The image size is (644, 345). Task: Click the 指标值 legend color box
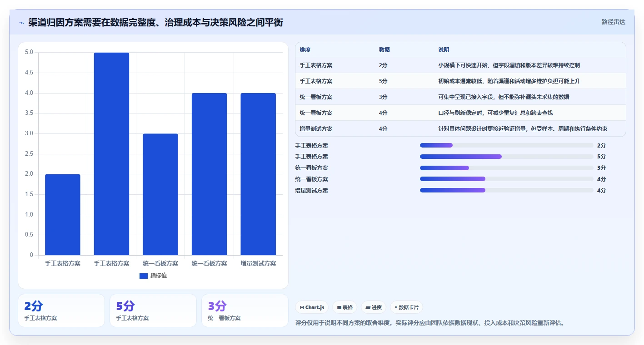(143, 276)
